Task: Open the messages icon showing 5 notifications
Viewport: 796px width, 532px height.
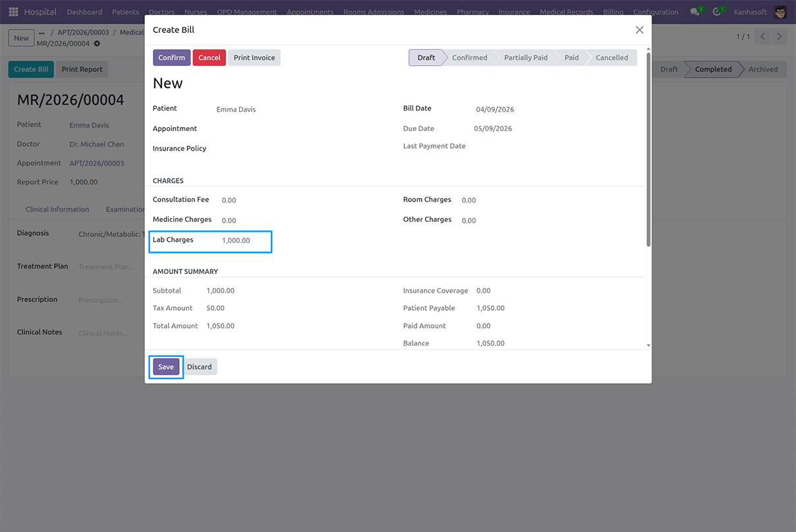Action: point(695,11)
